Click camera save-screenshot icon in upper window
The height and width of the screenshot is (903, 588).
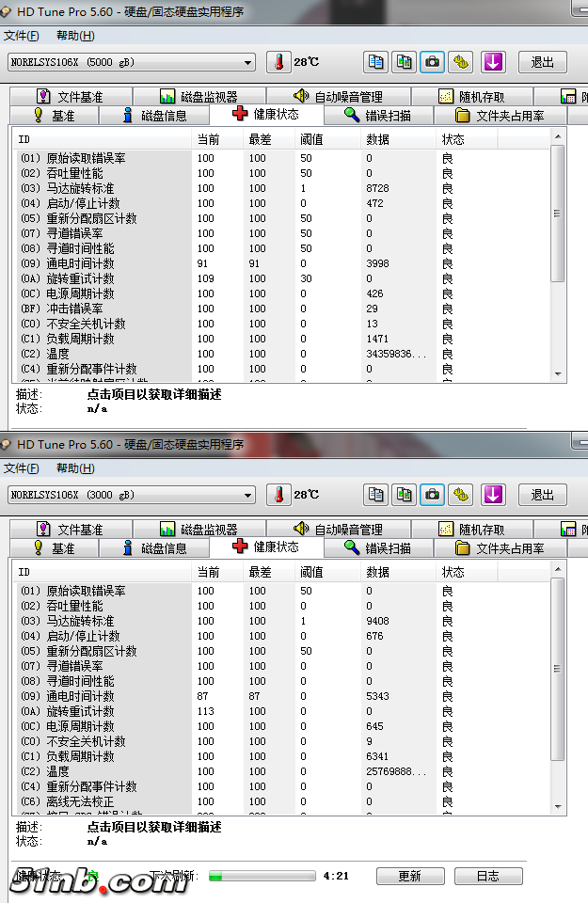[x=432, y=62]
